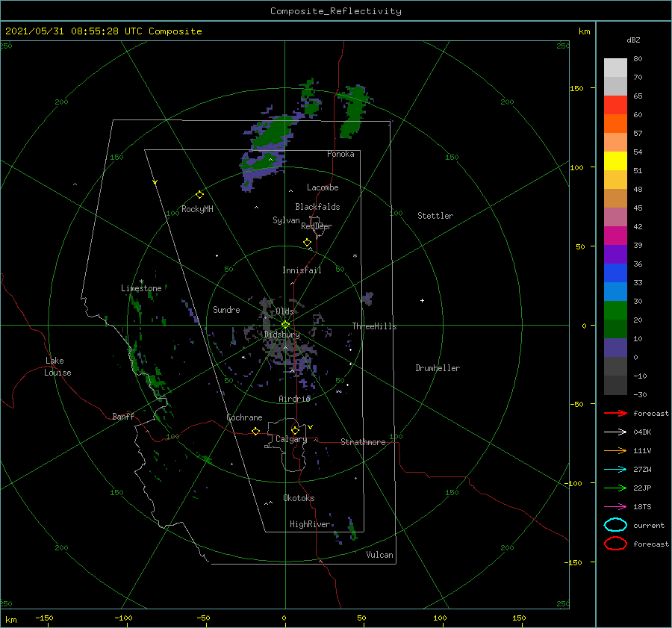This screenshot has width=672, height=628.
Task: Click the Okotoks city label
Action: [x=299, y=498]
